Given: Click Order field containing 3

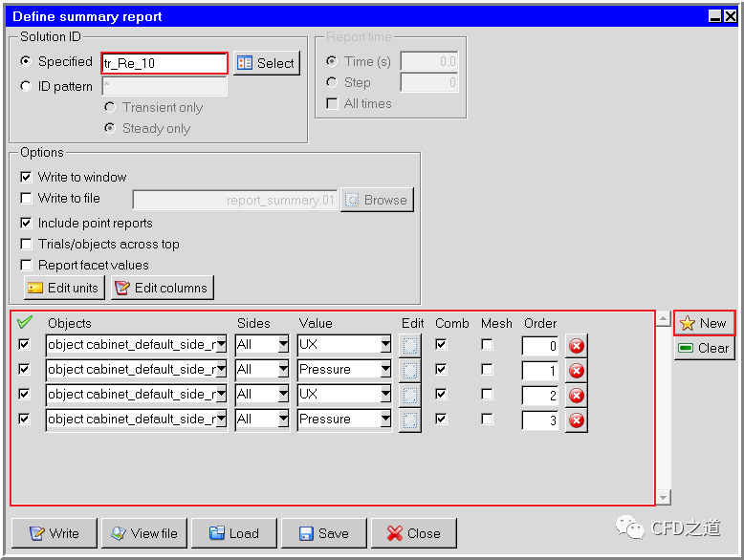Looking at the screenshot, I should [x=540, y=420].
